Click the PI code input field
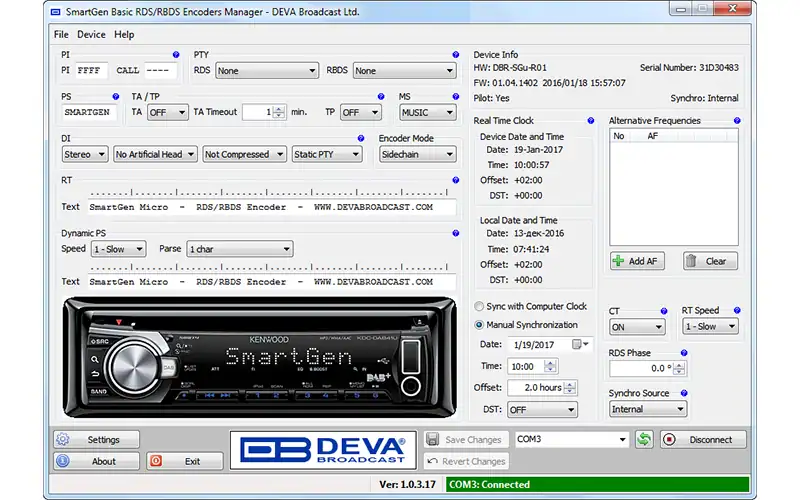 pos(91,70)
